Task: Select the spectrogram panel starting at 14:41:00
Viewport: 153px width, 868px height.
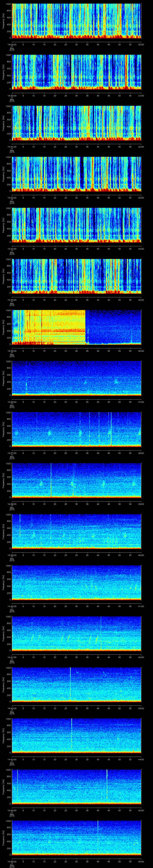Action: (77, 633)
